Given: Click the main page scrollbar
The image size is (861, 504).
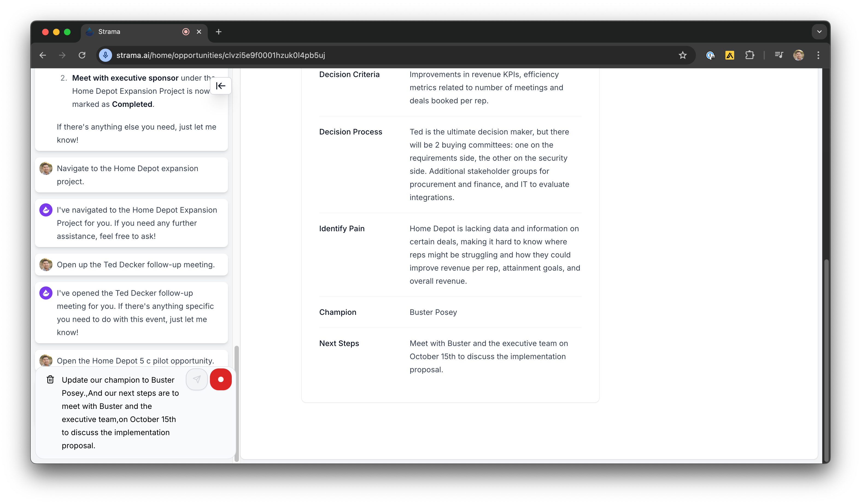Looking at the screenshot, I should 826,361.
